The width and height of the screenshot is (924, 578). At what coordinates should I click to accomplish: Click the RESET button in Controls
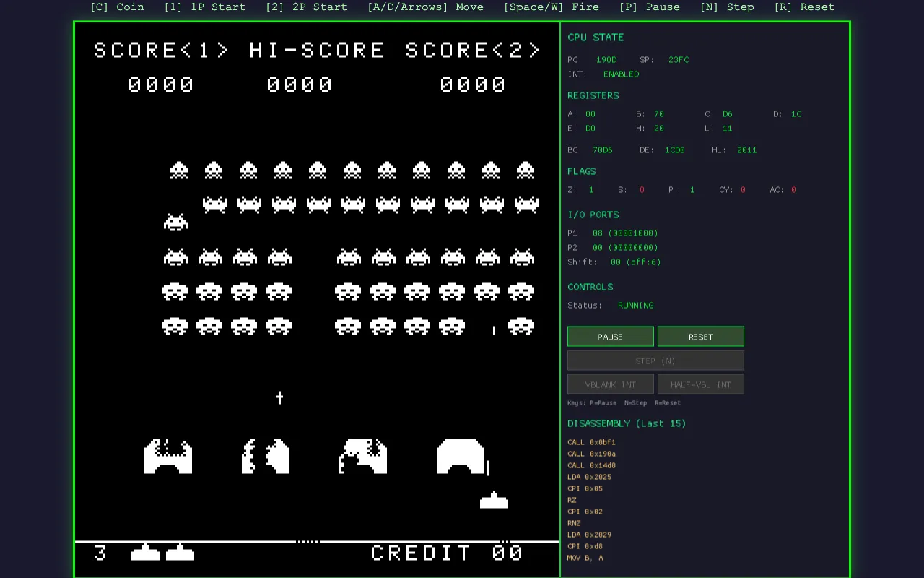(x=701, y=337)
